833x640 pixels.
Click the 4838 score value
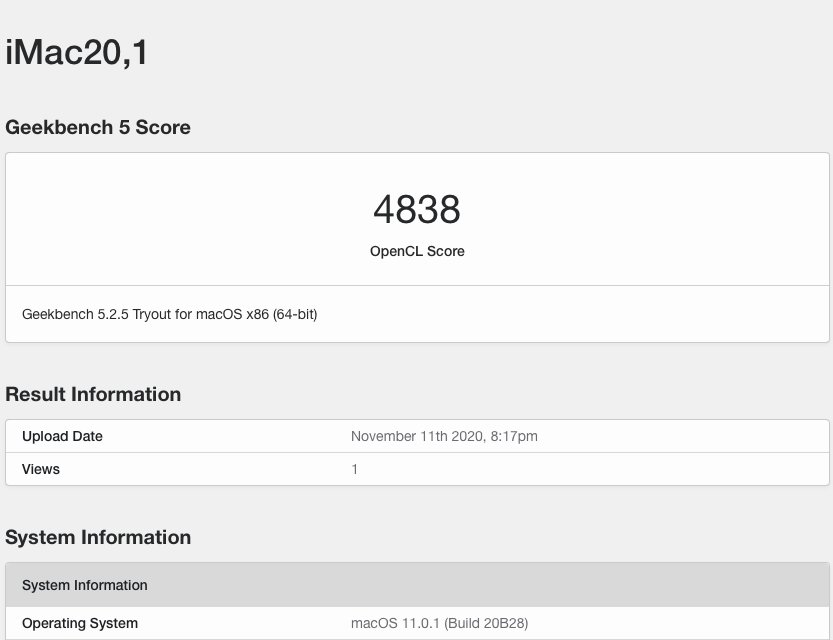417,209
